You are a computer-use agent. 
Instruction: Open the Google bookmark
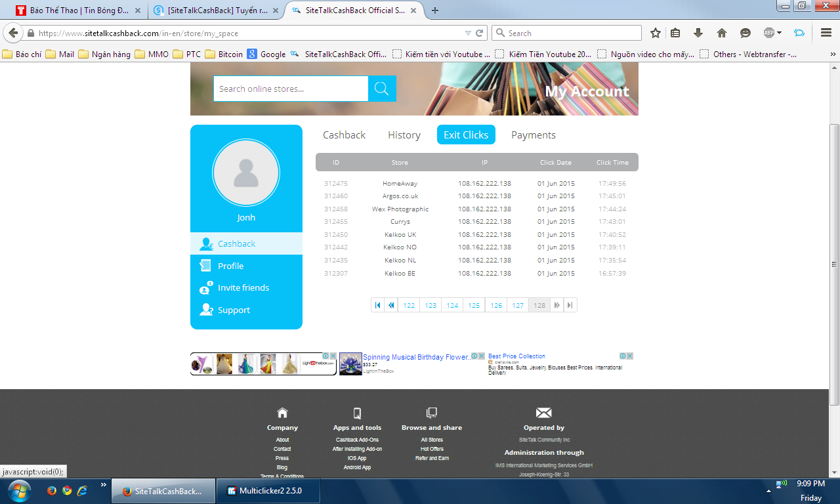[x=266, y=54]
